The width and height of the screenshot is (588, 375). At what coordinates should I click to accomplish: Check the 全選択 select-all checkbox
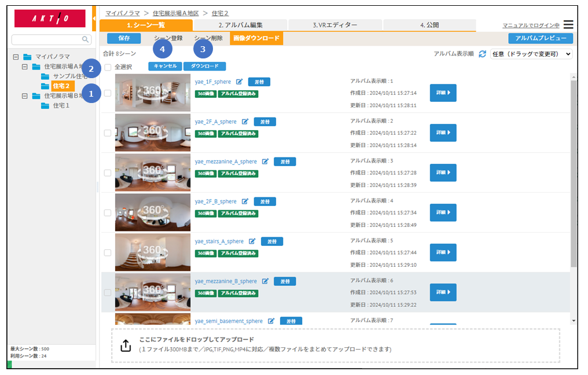pos(108,67)
